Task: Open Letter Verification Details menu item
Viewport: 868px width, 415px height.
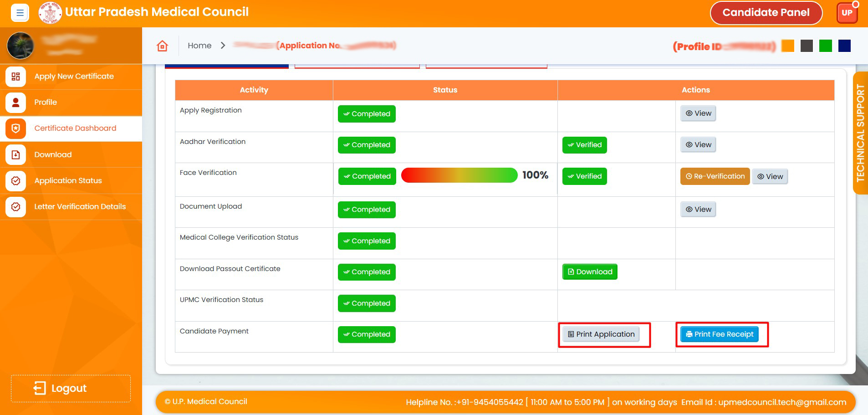Action: 71,207
